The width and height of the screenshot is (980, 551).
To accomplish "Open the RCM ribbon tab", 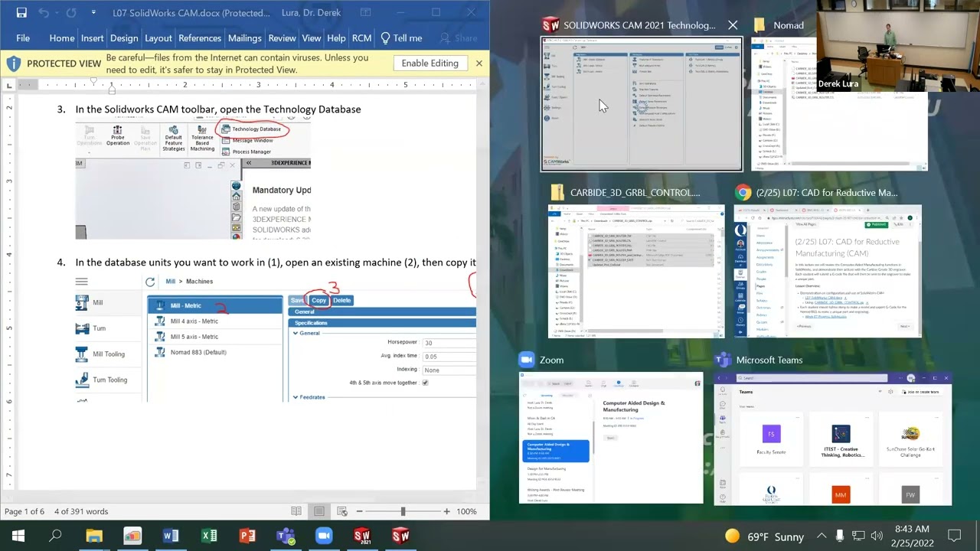I will [361, 38].
